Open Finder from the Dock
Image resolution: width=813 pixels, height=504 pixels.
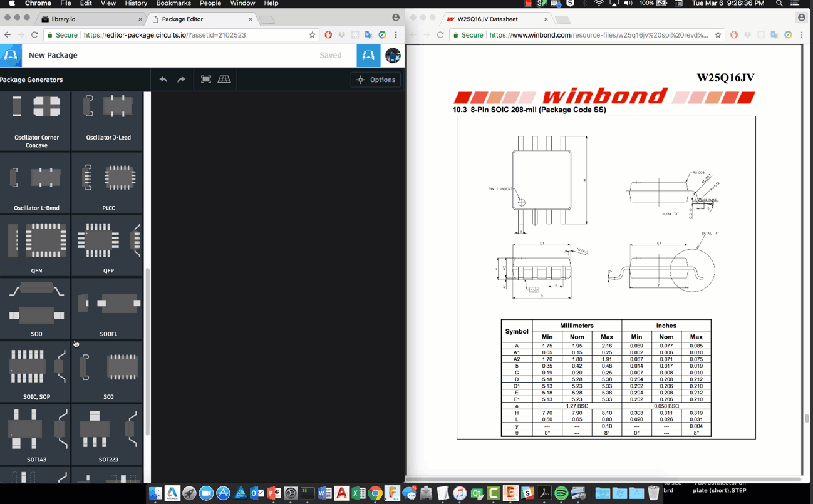pyautogui.click(x=155, y=493)
